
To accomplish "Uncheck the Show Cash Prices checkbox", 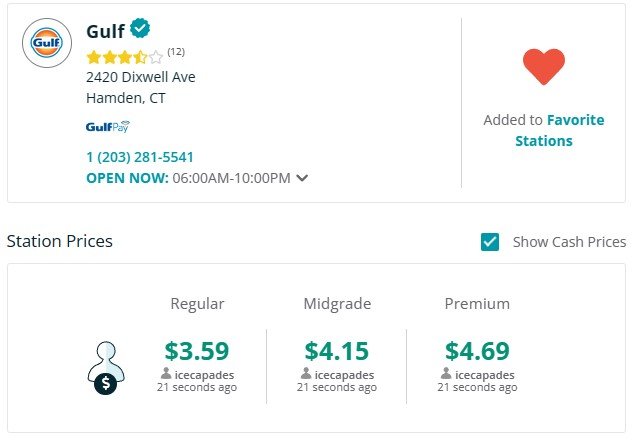I will (x=490, y=242).
